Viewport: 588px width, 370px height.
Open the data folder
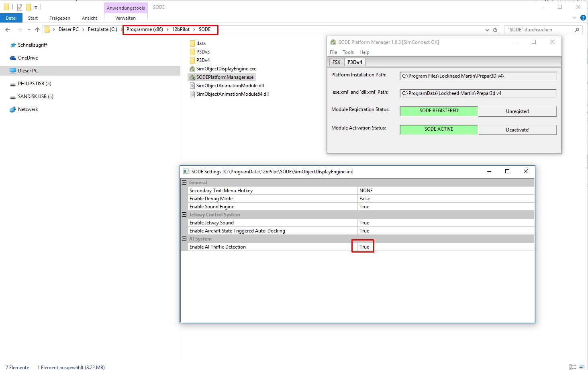click(x=198, y=43)
